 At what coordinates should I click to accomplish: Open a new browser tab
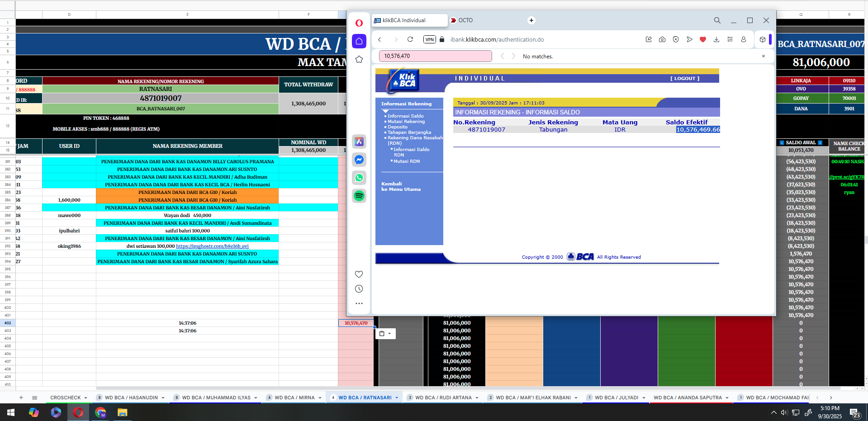pyautogui.click(x=531, y=20)
